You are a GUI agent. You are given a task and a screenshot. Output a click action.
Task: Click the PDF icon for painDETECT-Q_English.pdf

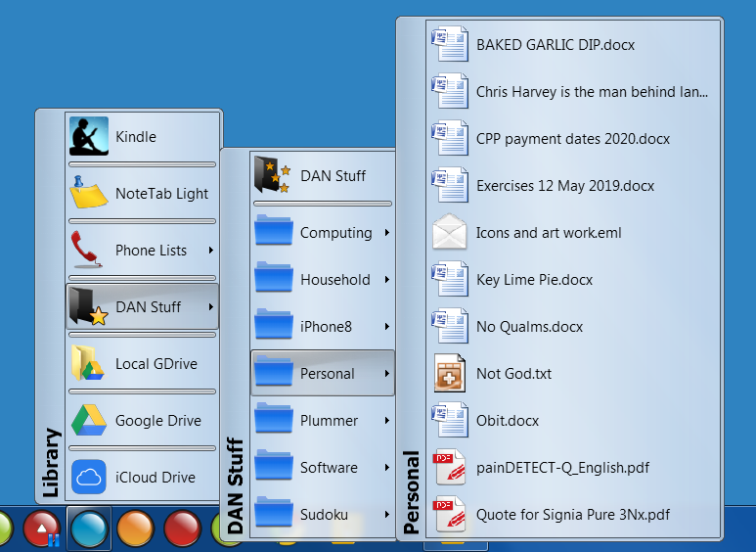tap(451, 467)
